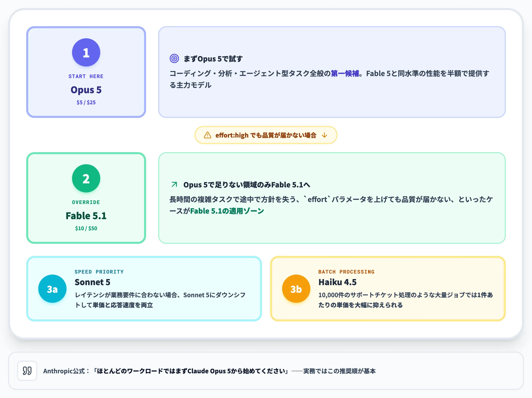This screenshot has width=532, height=398.
Task: Click the まずOpus 5で試す heading
Action: (213, 59)
